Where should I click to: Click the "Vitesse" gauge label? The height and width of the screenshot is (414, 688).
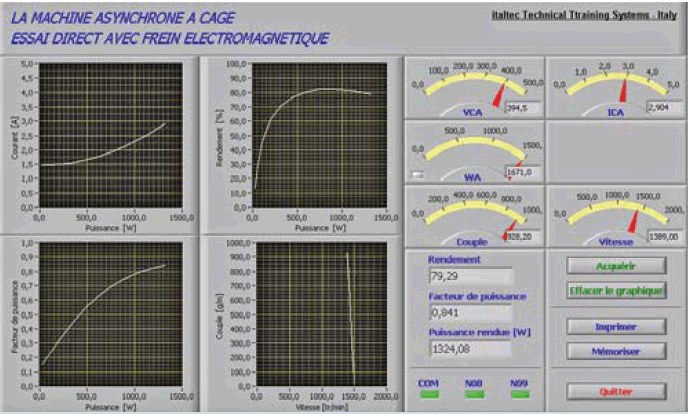616,242
